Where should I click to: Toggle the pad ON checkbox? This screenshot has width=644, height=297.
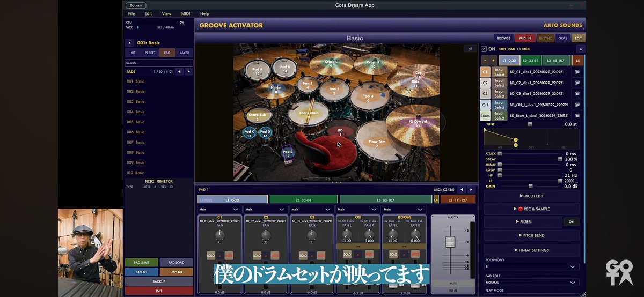tap(484, 49)
